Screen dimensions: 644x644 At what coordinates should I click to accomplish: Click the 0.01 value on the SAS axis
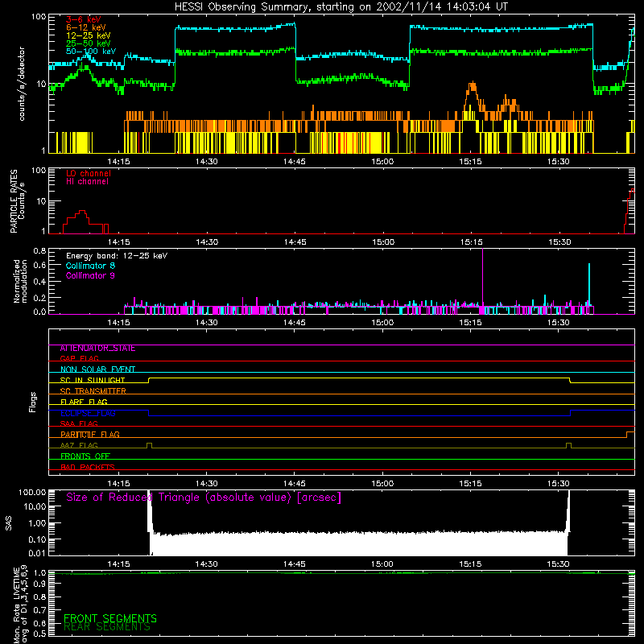point(37,553)
